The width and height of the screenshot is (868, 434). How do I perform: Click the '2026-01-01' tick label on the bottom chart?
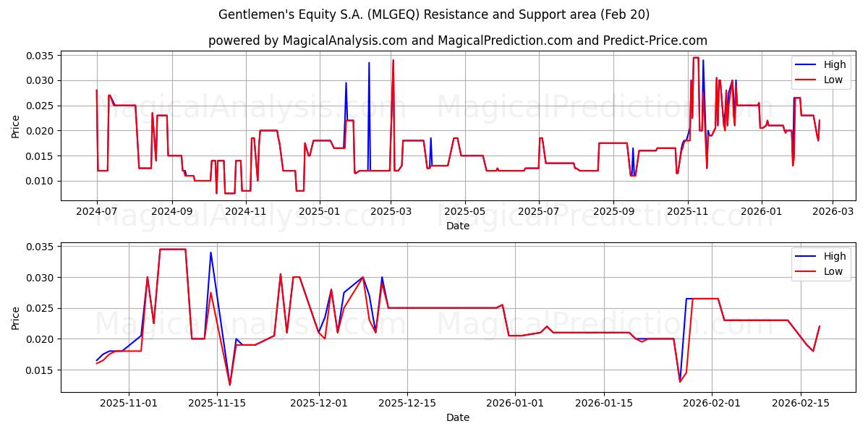[516, 403]
